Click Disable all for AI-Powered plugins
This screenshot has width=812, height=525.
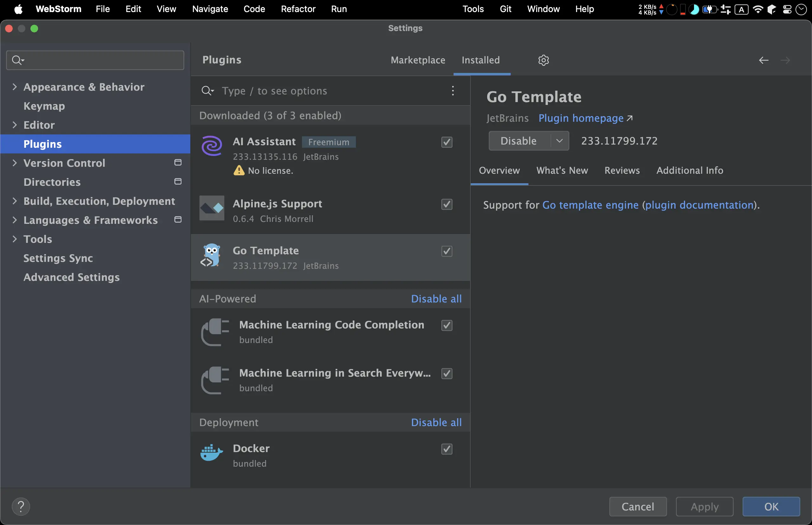pyautogui.click(x=436, y=299)
